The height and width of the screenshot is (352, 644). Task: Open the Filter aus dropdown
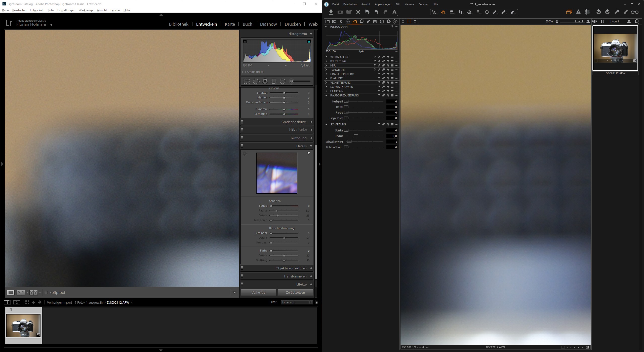click(x=297, y=302)
